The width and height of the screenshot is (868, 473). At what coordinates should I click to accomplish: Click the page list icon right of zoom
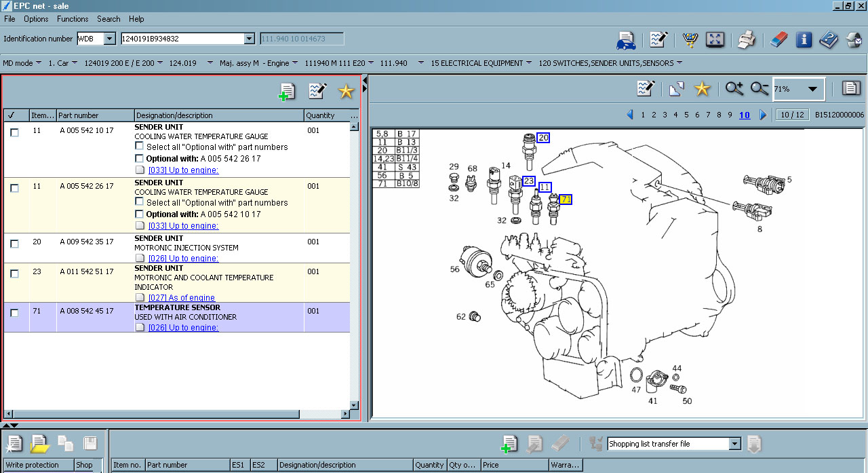tap(851, 88)
